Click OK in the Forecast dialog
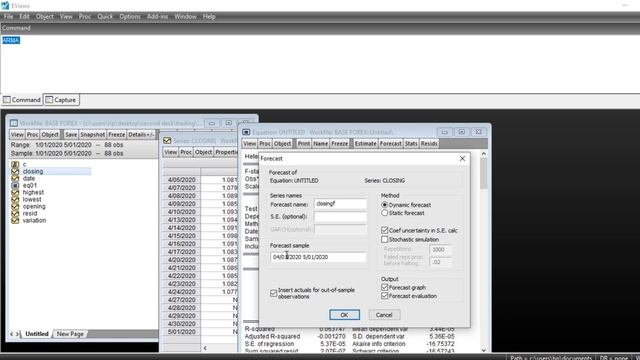The image size is (640, 360). pyautogui.click(x=344, y=315)
